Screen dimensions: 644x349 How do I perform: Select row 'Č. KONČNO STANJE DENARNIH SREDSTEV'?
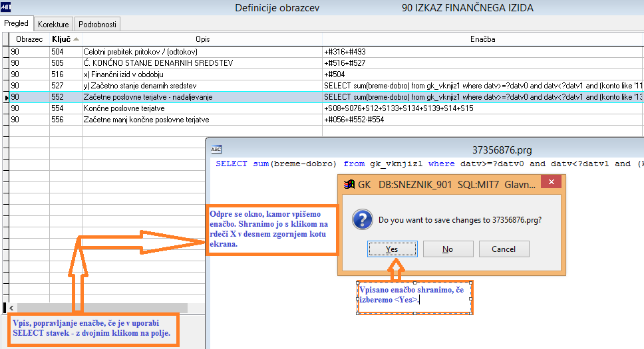coord(202,62)
